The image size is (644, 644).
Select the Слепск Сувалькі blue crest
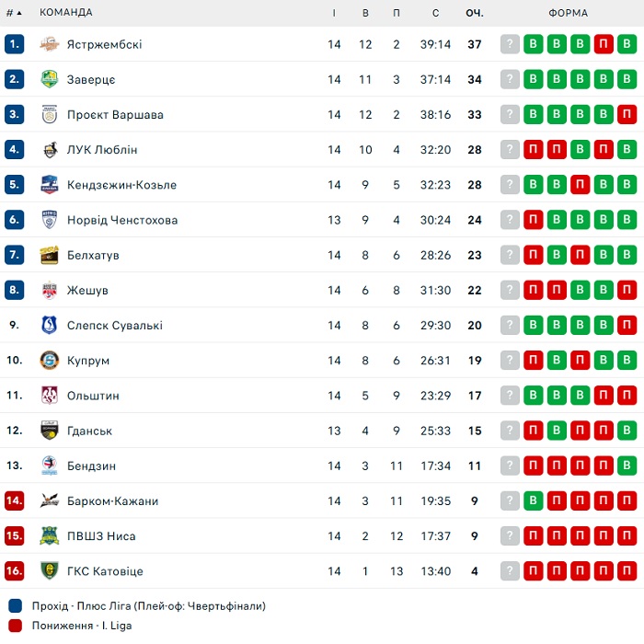tap(50, 326)
